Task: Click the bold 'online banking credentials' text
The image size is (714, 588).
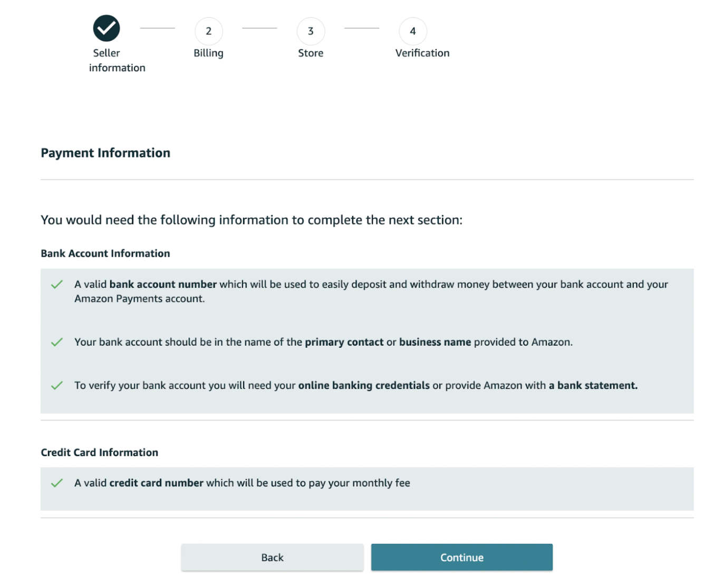Action: pyautogui.click(x=364, y=386)
